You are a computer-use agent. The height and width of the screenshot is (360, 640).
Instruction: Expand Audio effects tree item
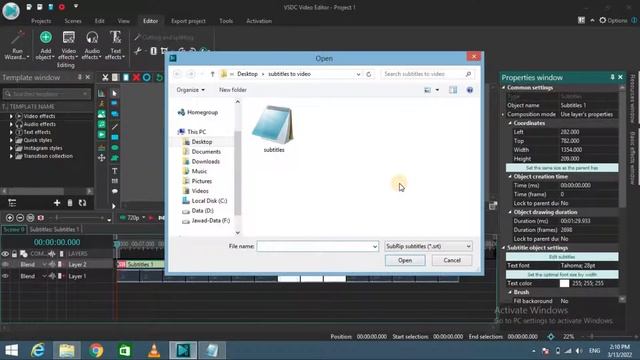click(x=11, y=124)
